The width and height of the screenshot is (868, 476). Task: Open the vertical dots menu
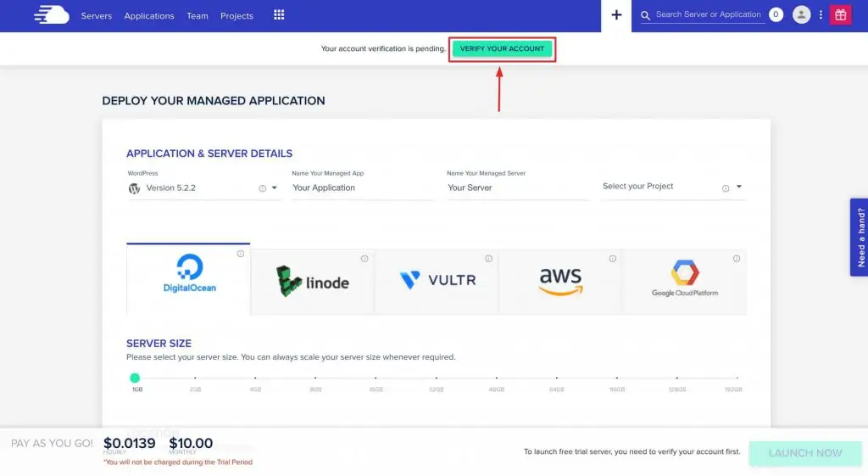pos(821,15)
